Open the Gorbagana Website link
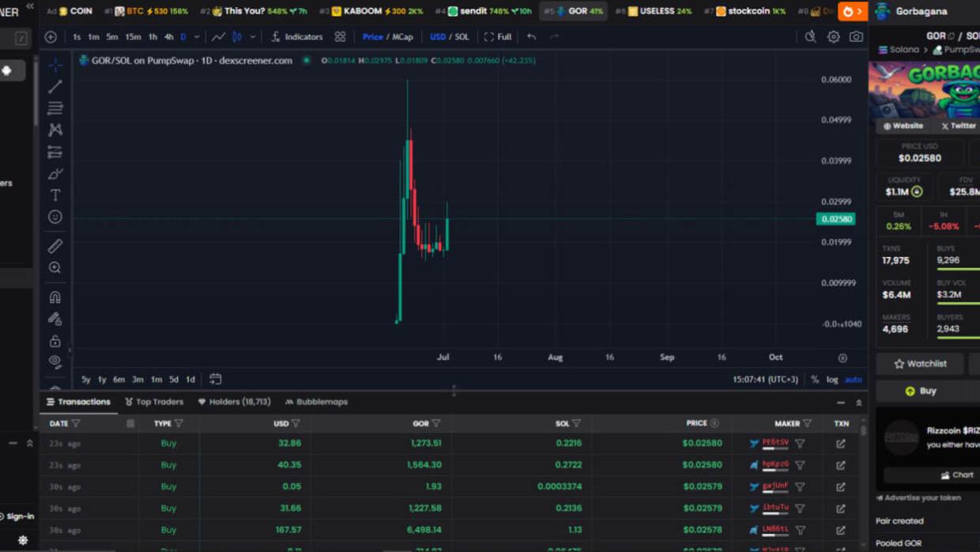The height and width of the screenshot is (552, 980). tap(903, 126)
